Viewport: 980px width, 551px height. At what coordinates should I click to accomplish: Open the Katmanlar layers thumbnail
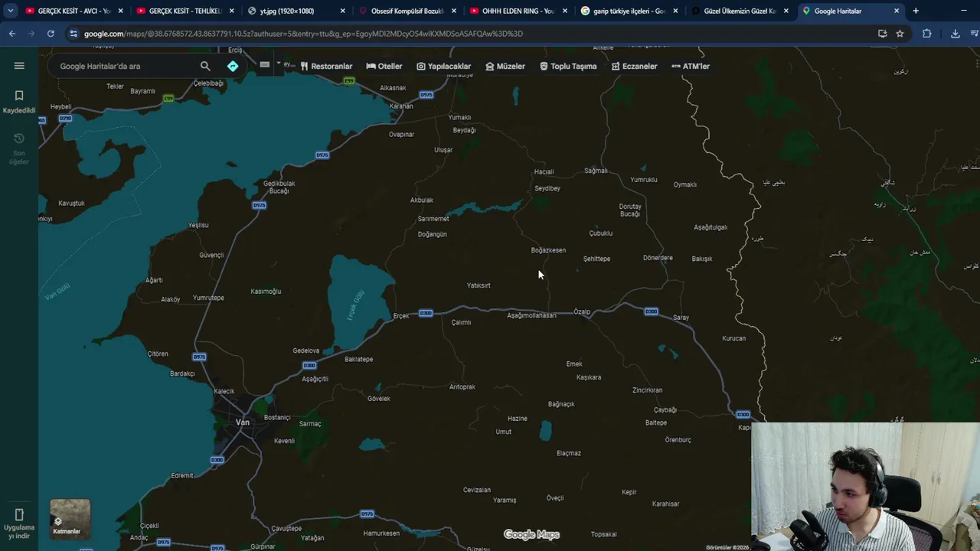(70, 519)
